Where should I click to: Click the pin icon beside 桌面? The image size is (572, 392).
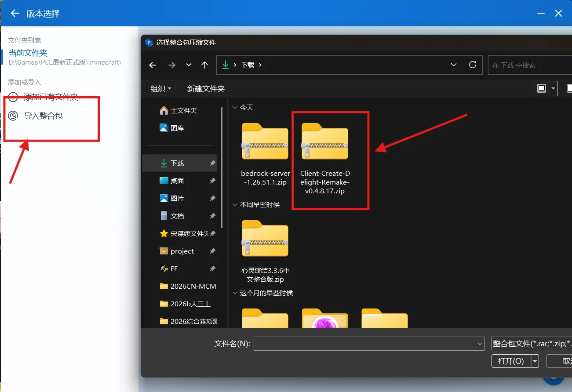(x=212, y=181)
